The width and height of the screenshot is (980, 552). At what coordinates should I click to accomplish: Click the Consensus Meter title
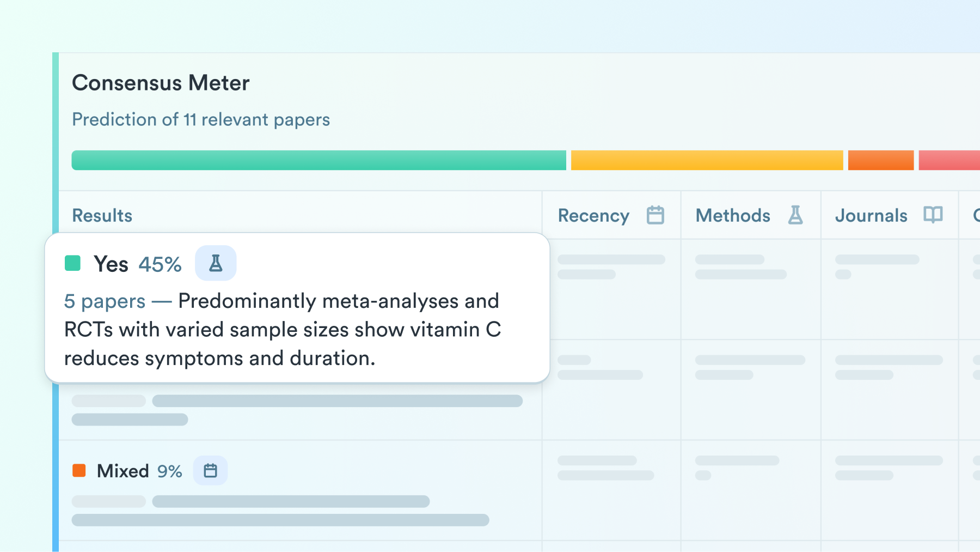161,83
